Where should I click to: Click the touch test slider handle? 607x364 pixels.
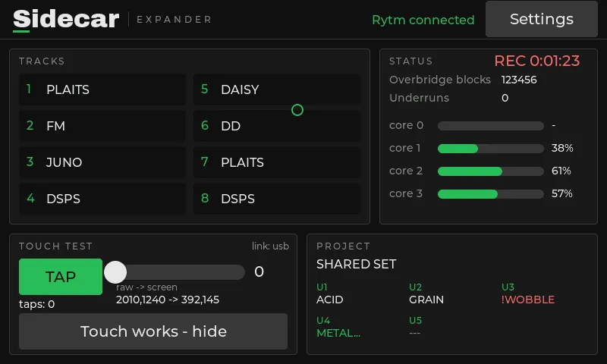coord(115,272)
